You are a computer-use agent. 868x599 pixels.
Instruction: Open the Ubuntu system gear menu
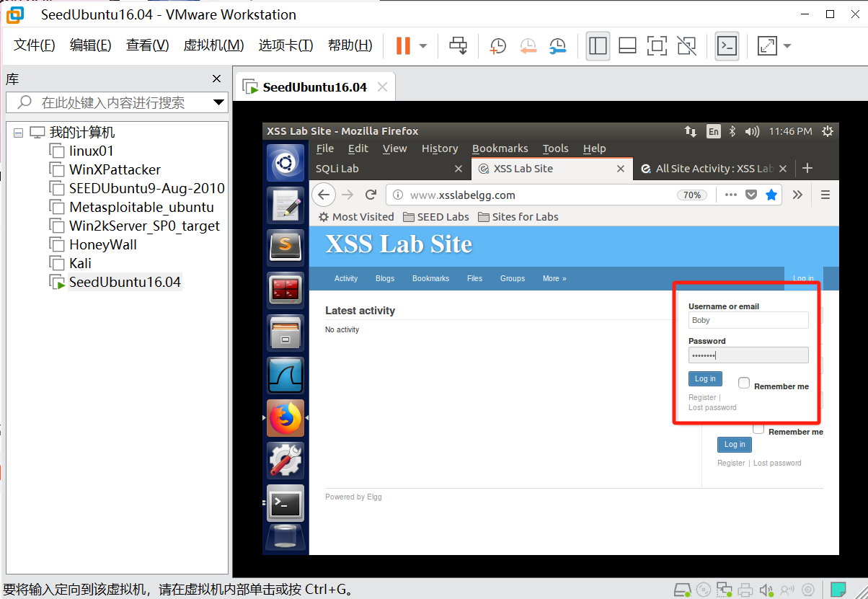[828, 131]
